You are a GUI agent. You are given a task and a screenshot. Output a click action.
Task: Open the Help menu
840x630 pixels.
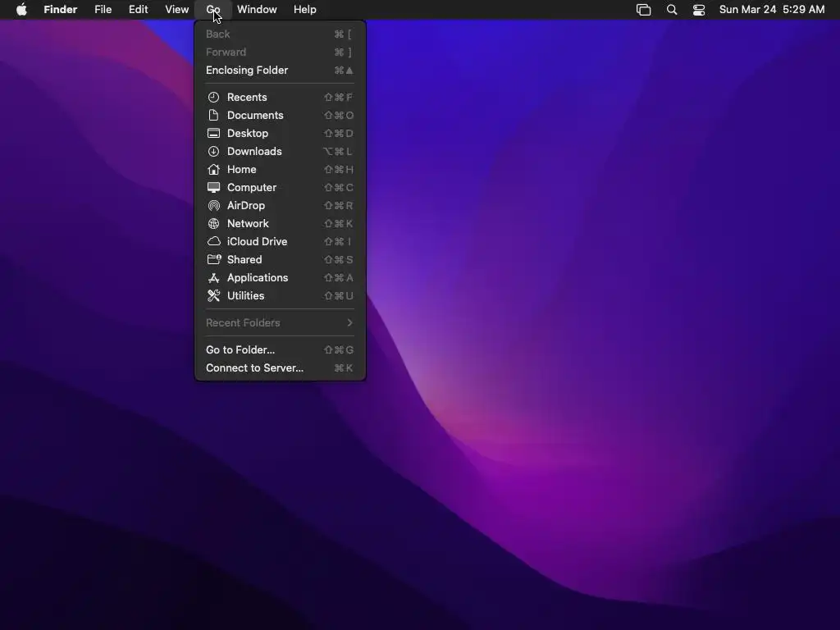tap(305, 10)
